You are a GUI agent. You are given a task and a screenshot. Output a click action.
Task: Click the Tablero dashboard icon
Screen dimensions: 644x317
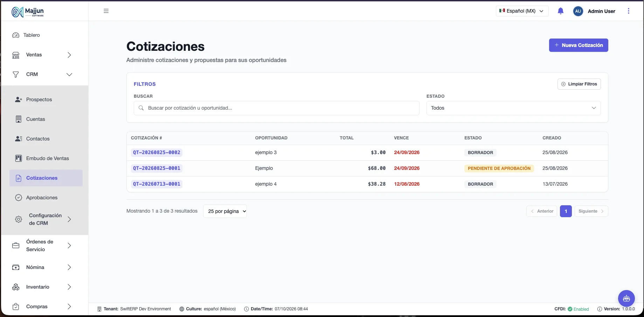pos(16,35)
